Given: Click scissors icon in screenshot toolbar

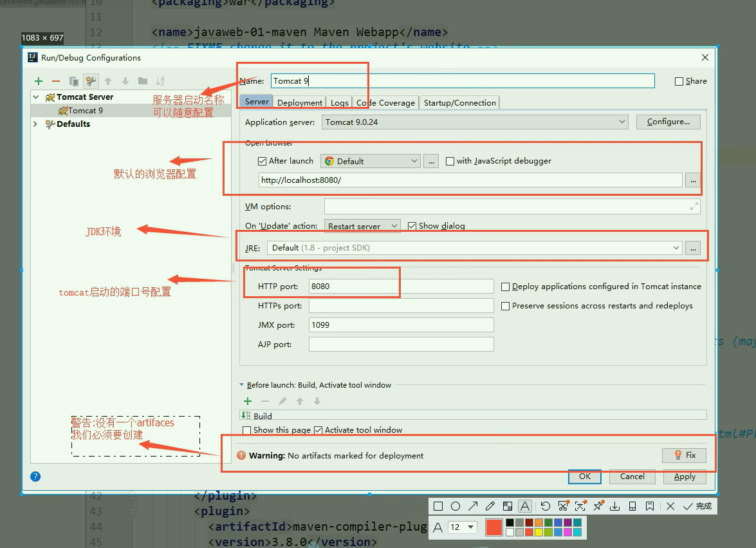Looking at the screenshot, I should (563, 506).
